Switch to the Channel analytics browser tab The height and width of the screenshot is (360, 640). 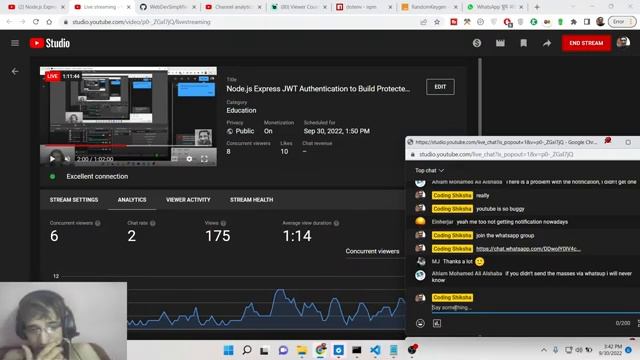tap(233, 7)
